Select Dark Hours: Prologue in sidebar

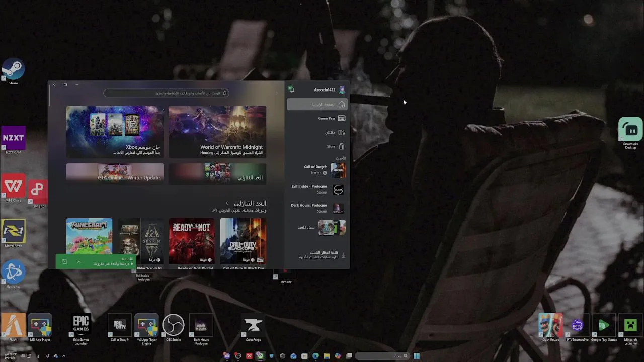point(317,208)
